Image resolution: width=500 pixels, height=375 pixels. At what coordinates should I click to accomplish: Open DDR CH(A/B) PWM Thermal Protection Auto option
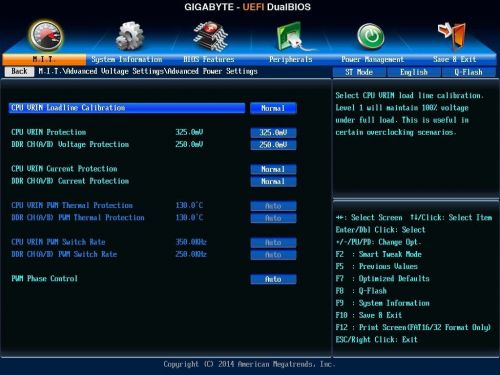point(273,218)
